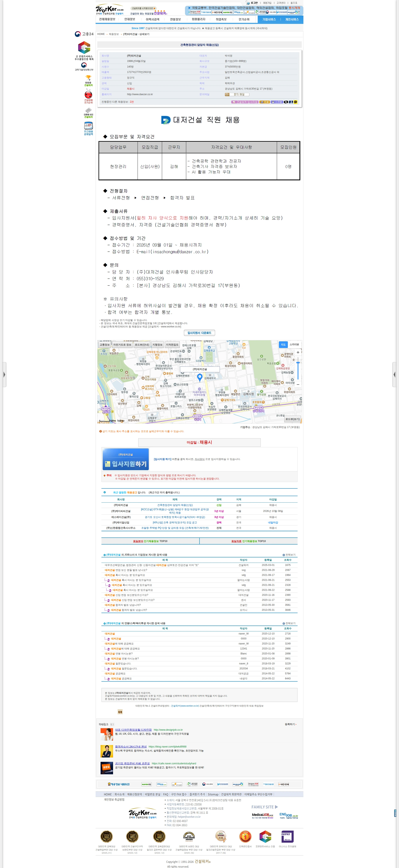Toggle 교통정보 map overlay

[x=105, y=345]
